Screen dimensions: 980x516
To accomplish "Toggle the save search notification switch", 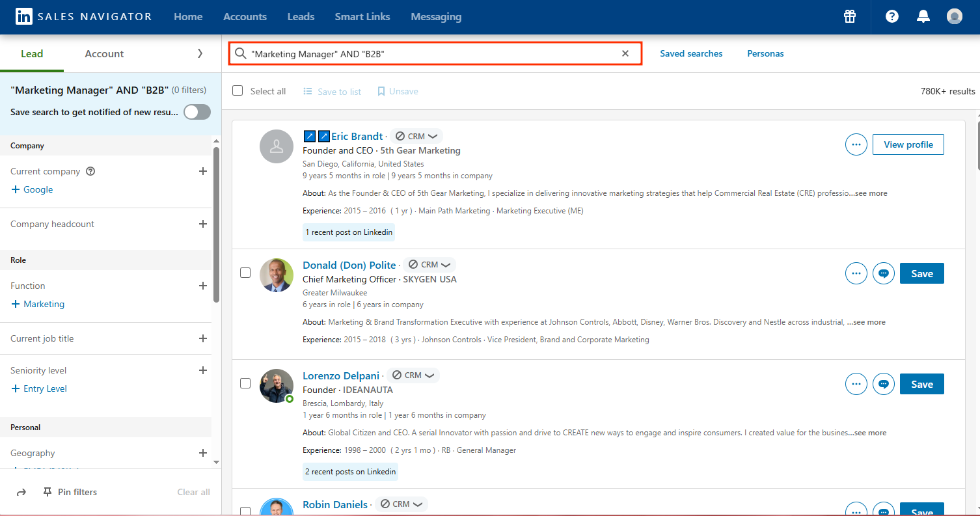I will point(197,112).
